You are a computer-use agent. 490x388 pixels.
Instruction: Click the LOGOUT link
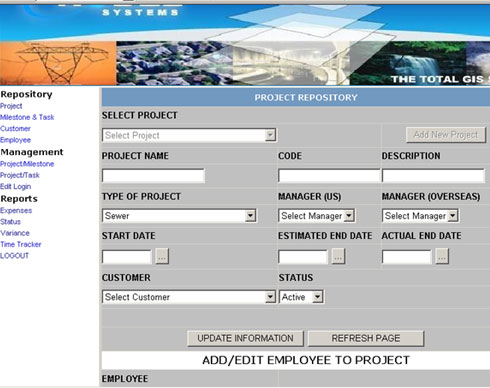coord(14,256)
